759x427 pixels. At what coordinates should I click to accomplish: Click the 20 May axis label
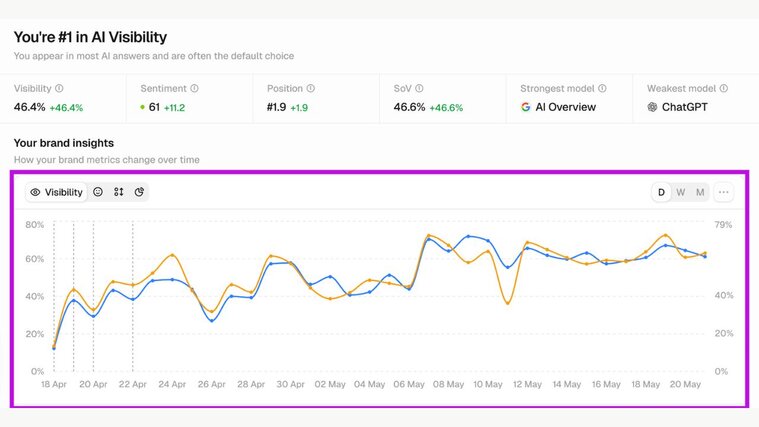(x=685, y=384)
